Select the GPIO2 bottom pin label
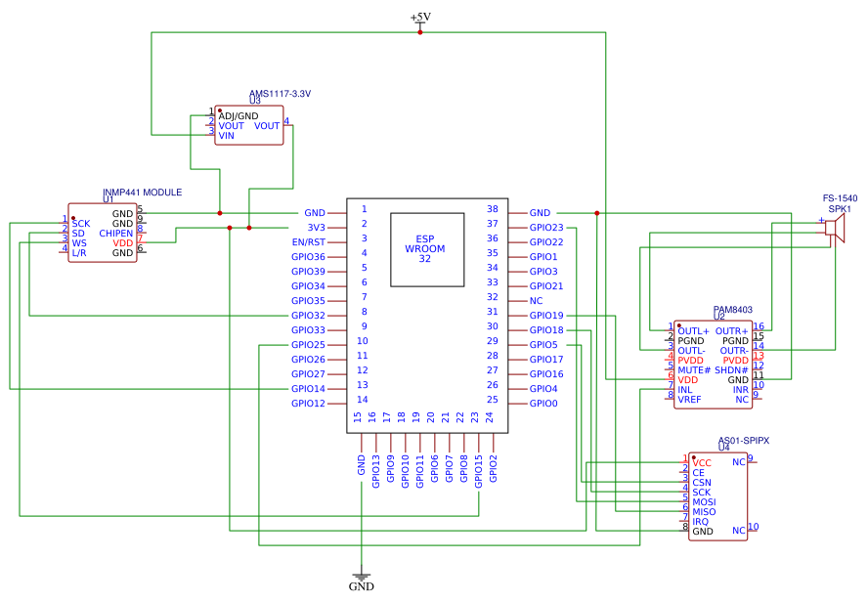This screenshot has width=868, height=602. 494,469
